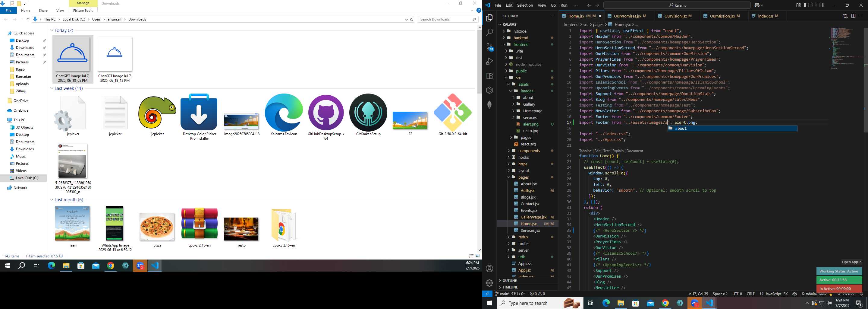
Task: Open alert.png in the VS Code tree
Action: (x=530, y=124)
